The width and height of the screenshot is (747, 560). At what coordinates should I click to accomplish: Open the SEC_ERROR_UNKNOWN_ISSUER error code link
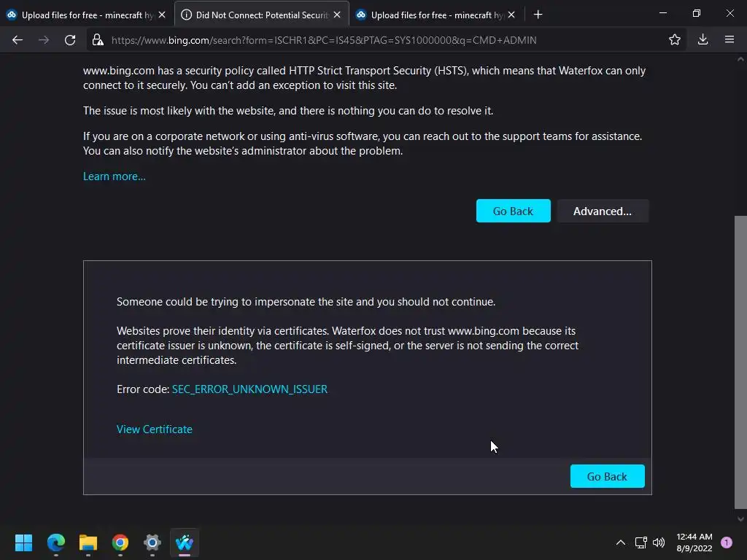coord(249,389)
